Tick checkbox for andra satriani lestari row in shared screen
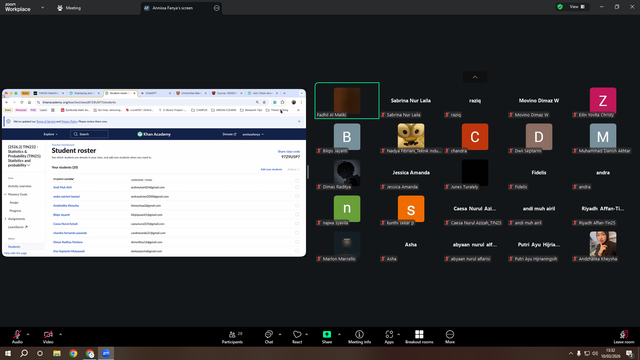The width and height of the screenshot is (640, 360). point(297,196)
